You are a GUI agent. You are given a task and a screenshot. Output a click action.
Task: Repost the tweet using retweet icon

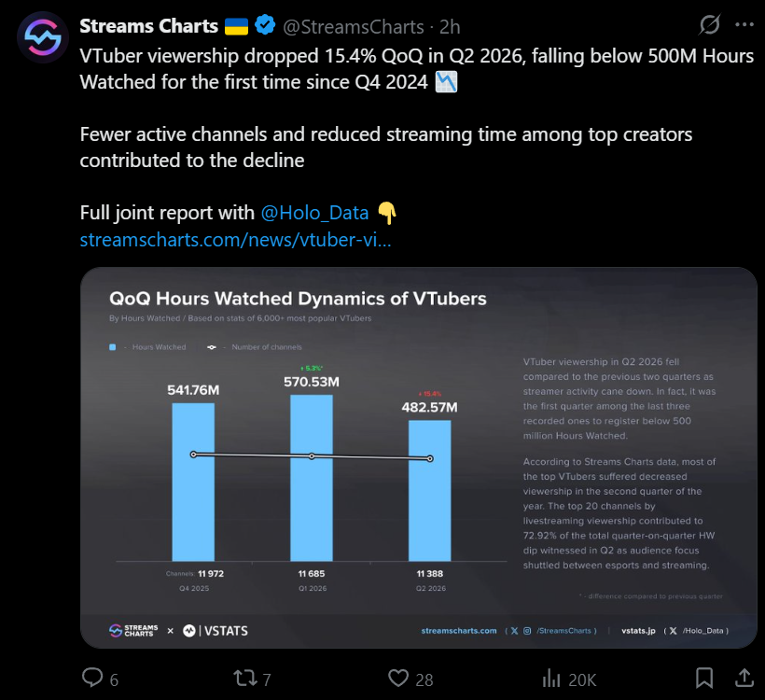(245, 678)
